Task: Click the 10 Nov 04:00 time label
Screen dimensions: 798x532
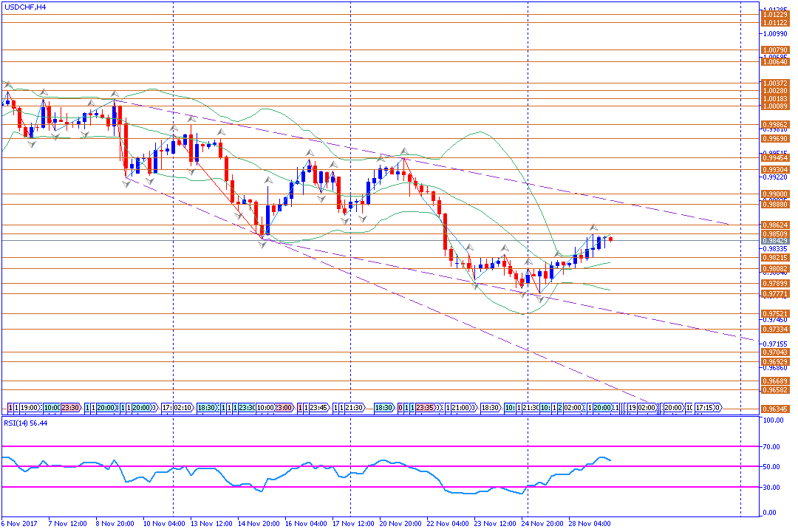Action: pos(164,523)
